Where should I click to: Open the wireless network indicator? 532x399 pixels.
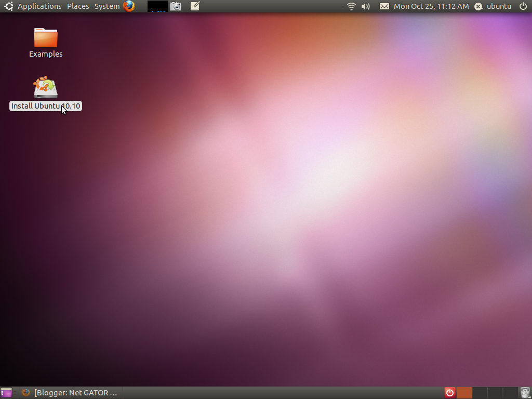pos(351,6)
